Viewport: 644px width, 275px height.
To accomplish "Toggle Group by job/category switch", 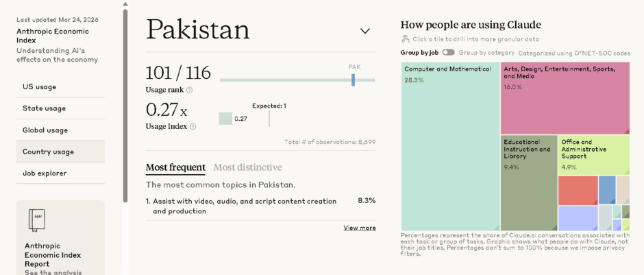I will coord(448,52).
